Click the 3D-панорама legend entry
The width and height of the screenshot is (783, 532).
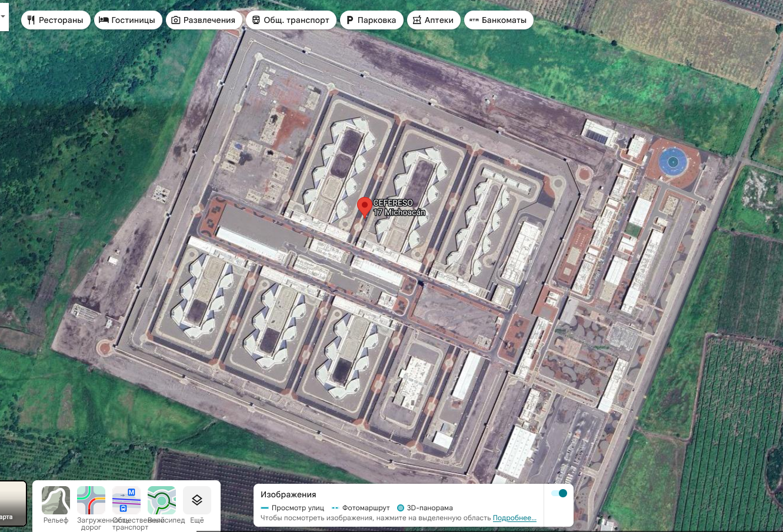tap(425, 508)
